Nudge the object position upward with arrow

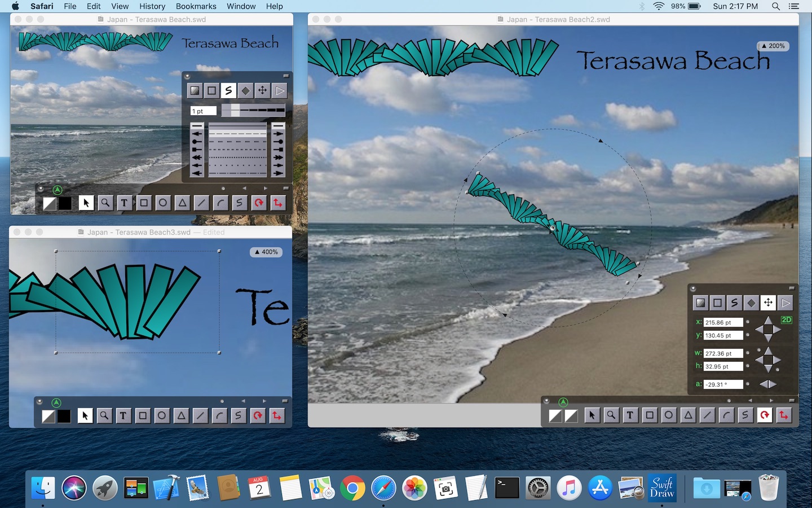pyautogui.click(x=768, y=320)
